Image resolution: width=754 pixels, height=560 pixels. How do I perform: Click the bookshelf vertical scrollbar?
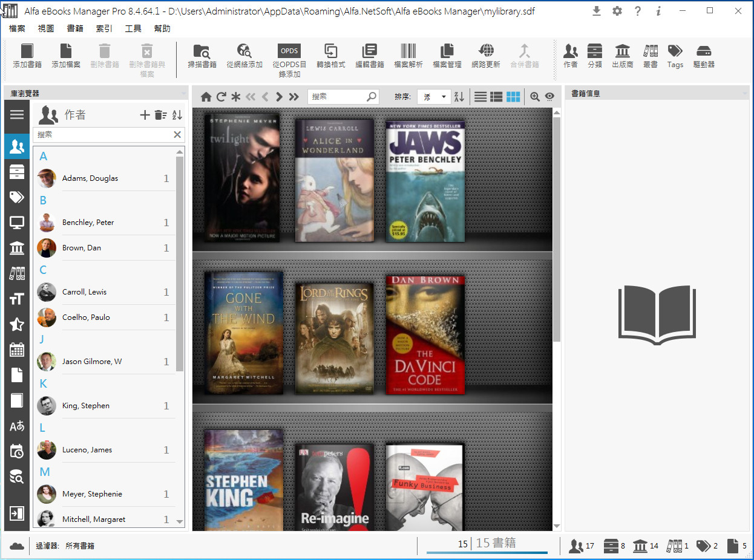557,230
